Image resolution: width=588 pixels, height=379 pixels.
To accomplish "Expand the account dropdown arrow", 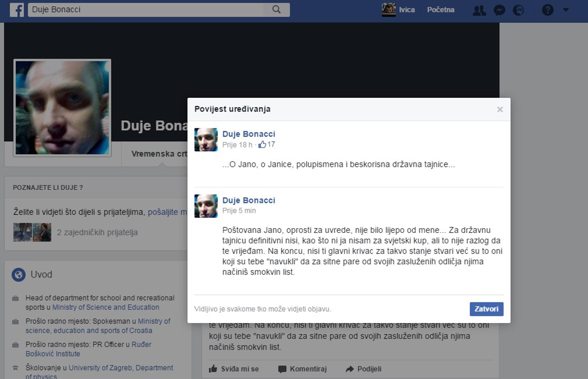I will [566, 10].
